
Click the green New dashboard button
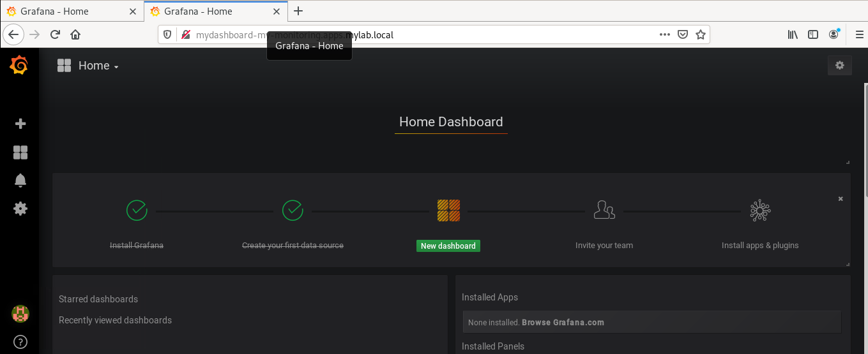tap(448, 246)
